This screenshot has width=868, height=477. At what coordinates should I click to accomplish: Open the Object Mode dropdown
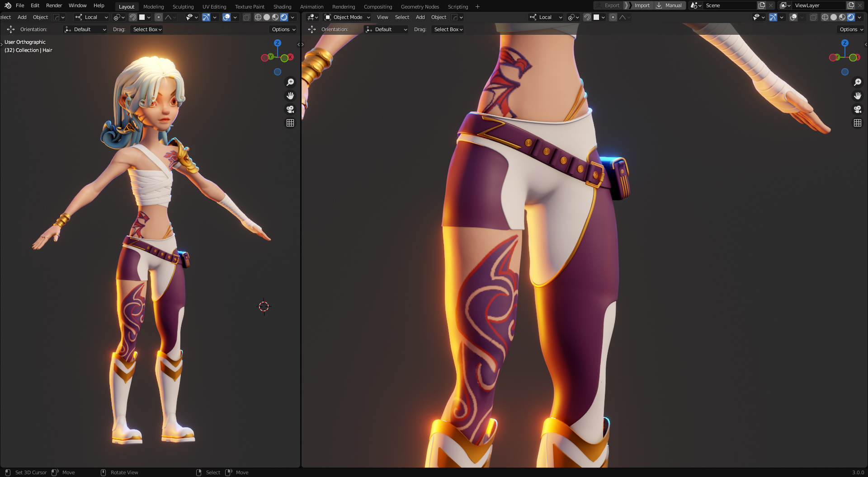[x=347, y=17]
